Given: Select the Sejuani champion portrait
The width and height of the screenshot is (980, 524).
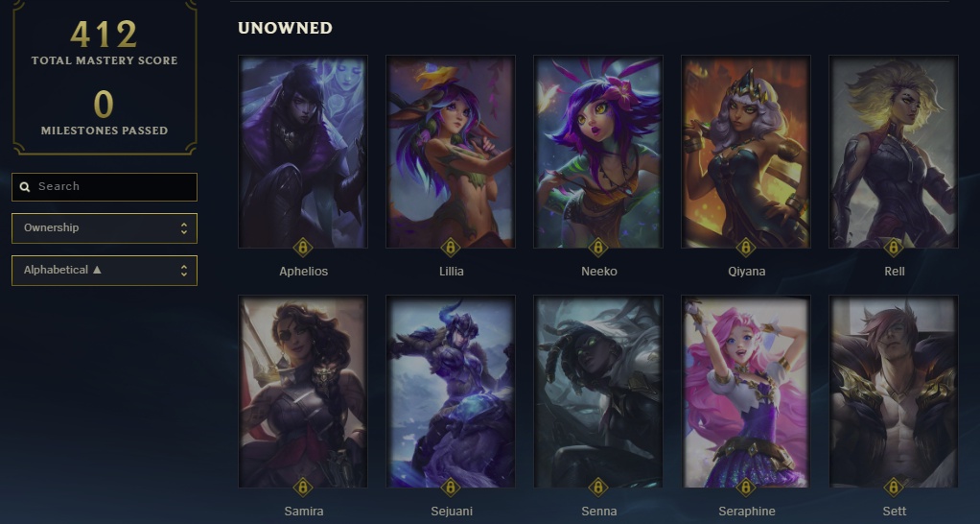Looking at the screenshot, I should (451, 392).
